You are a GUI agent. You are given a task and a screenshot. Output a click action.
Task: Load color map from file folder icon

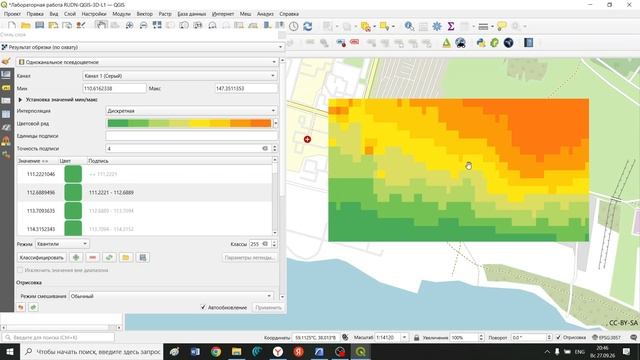pos(126,258)
